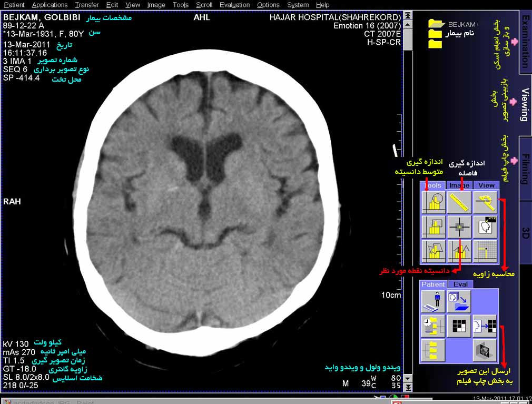Screen dimensions: 532x404
Task: Open the film sheet grid icon
Action: click(x=459, y=326)
